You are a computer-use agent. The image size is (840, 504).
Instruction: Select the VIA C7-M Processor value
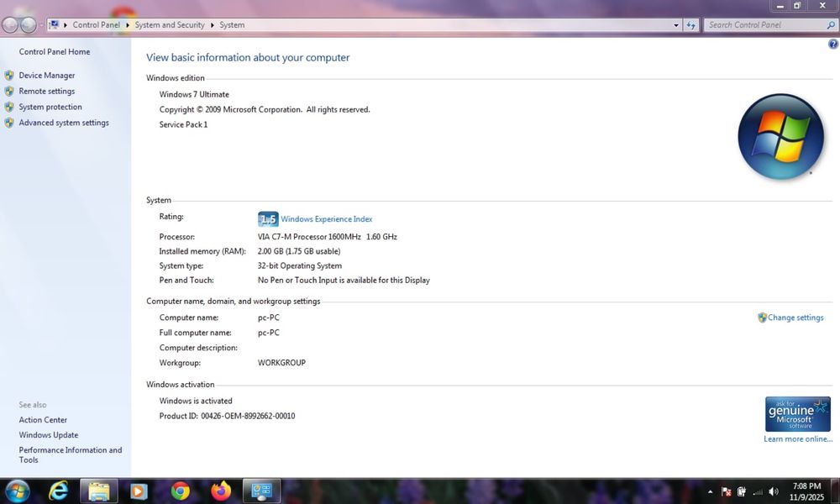[x=328, y=237]
